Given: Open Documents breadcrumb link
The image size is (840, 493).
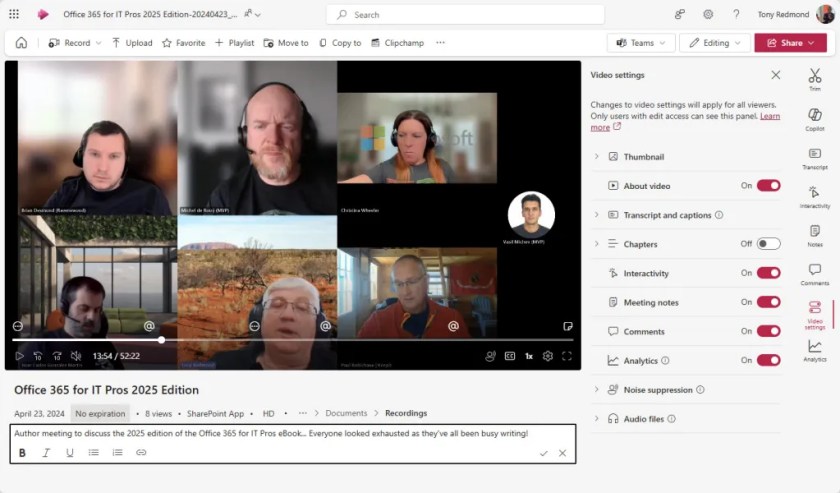Looking at the screenshot, I should tap(346, 413).
